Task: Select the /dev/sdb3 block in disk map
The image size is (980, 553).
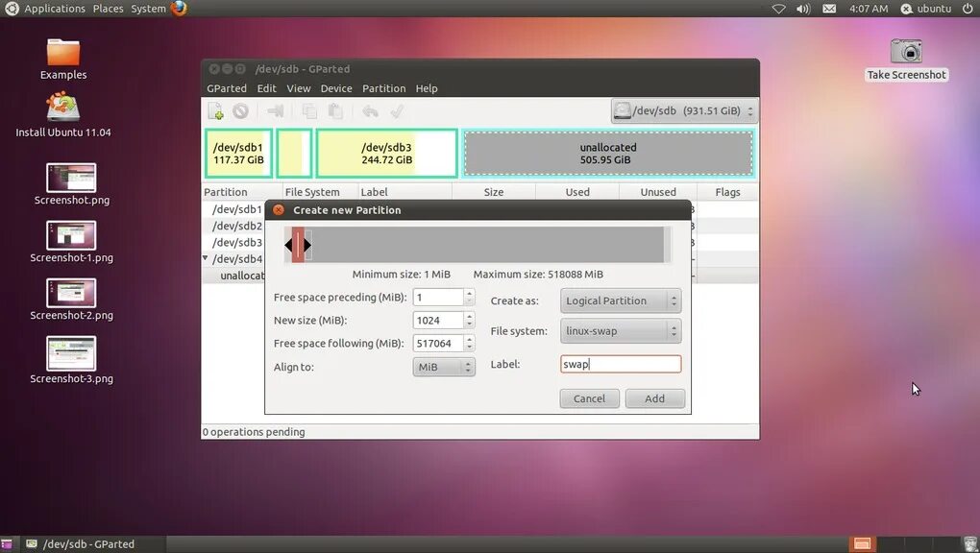Action: (387, 154)
